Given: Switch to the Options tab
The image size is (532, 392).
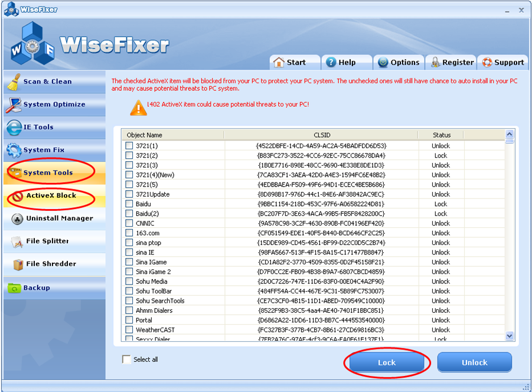Looking at the screenshot, I should (x=399, y=63).
